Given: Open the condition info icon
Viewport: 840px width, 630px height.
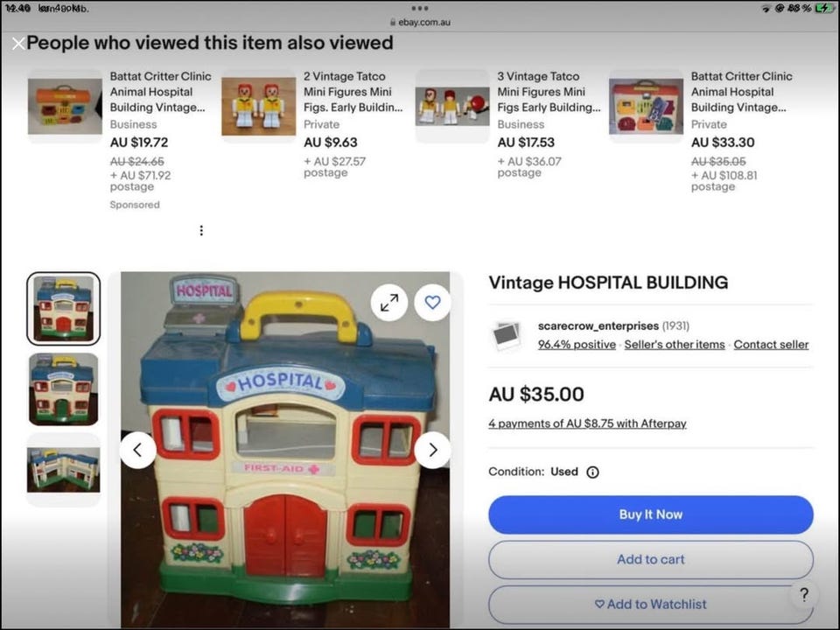Looking at the screenshot, I should 592,472.
